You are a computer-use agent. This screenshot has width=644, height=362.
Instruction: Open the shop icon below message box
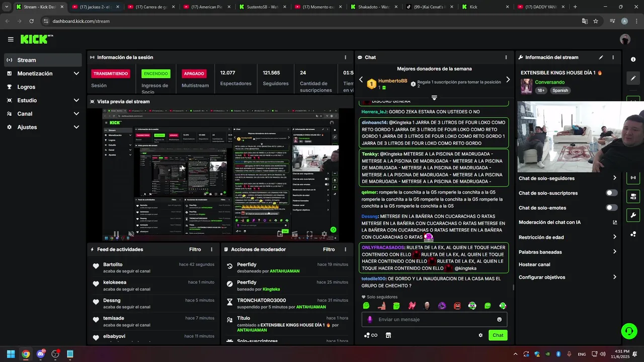point(388,335)
